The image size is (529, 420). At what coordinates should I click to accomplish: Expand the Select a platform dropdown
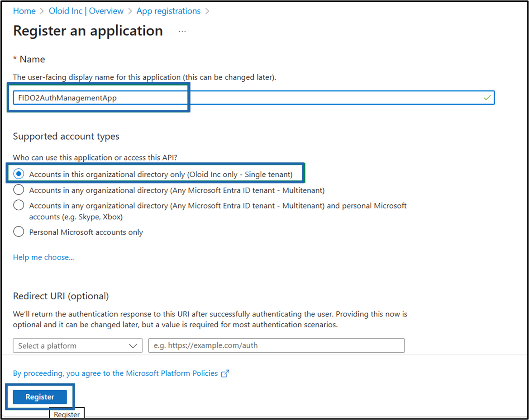click(77, 345)
